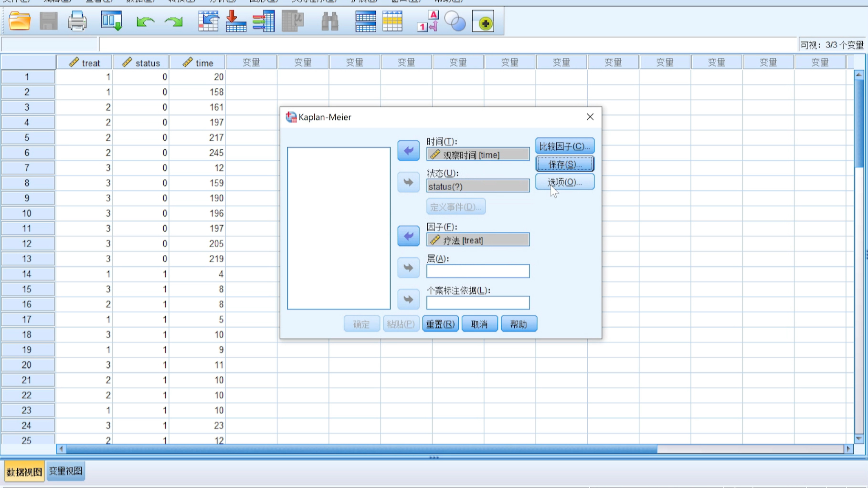Viewport: 868px width, 488px height.
Task: Click the green plus Show all variables icon
Action: click(x=483, y=22)
